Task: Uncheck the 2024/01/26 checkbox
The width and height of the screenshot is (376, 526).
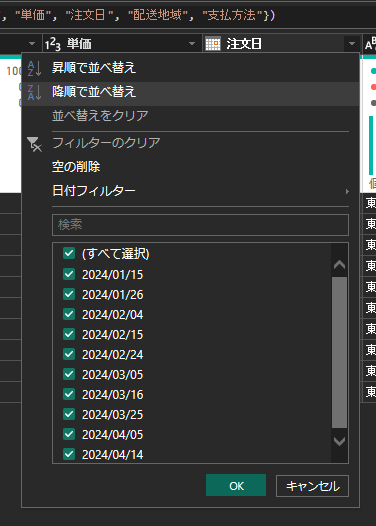Action: tap(69, 294)
